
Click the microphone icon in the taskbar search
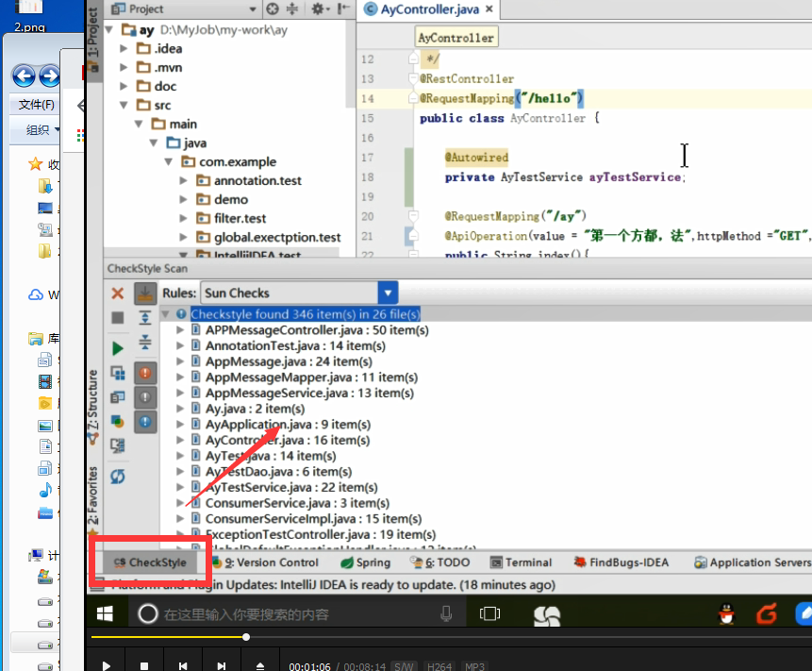click(x=446, y=614)
